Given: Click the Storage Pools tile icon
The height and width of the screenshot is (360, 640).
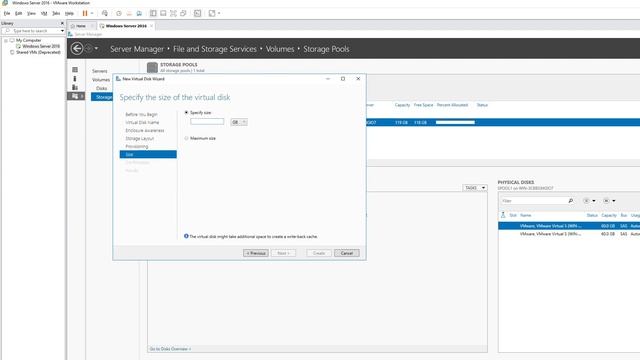Looking at the screenshot, I should (152, 67).
